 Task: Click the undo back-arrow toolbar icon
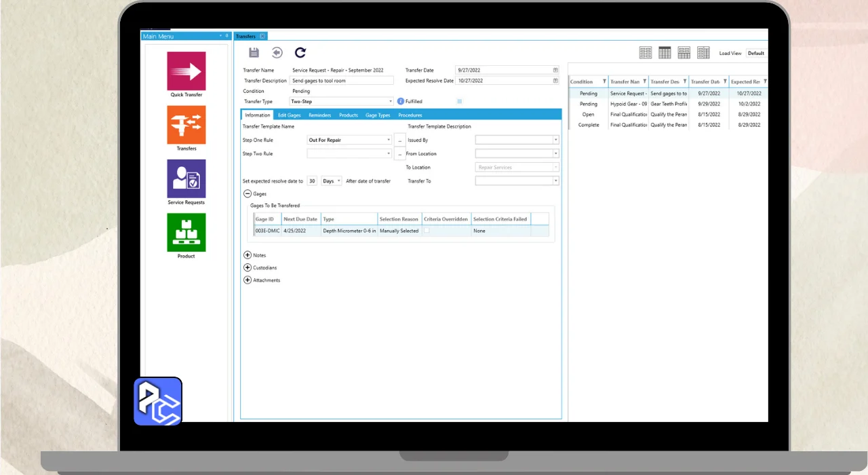point(277,52)
